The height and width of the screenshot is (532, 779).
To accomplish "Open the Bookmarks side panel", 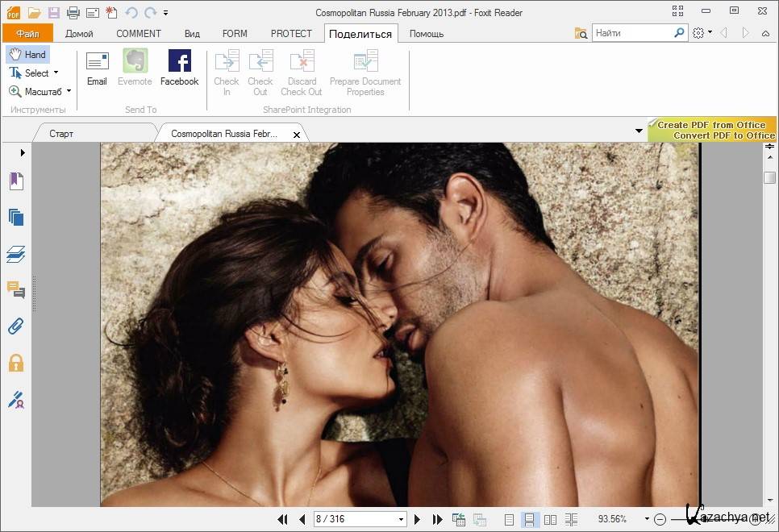I will click(16, 181).
